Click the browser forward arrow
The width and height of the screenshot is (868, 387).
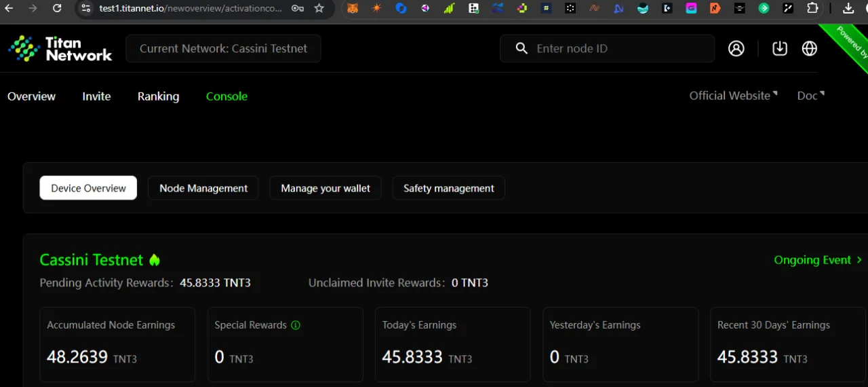(33, 8)
